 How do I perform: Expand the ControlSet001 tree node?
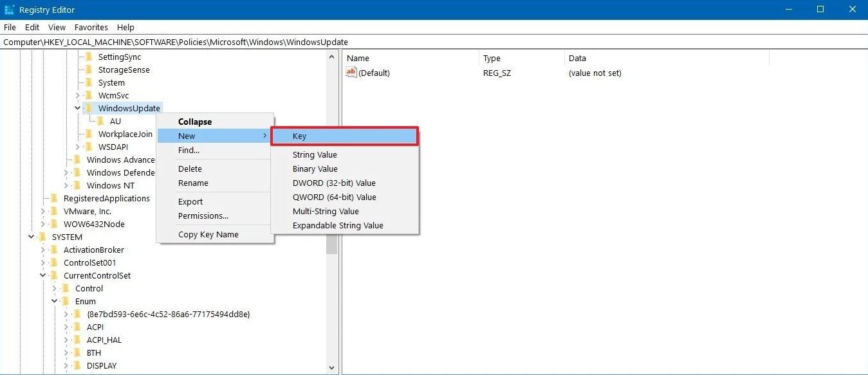[x=42, y=262]
